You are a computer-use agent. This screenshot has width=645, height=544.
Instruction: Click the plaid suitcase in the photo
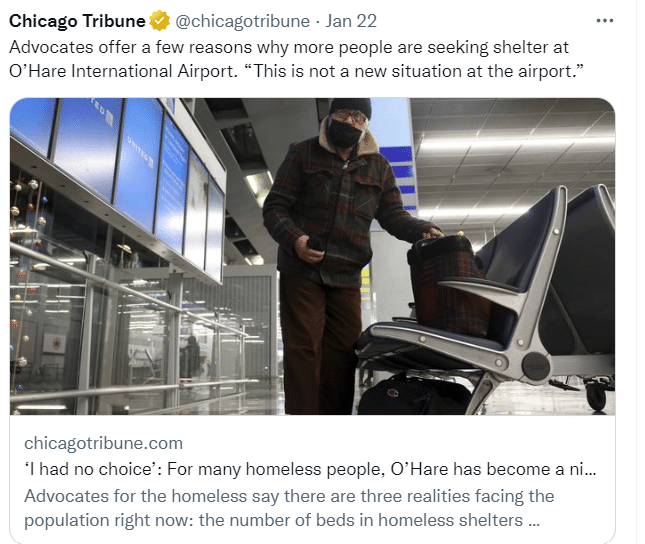(449, 283)
